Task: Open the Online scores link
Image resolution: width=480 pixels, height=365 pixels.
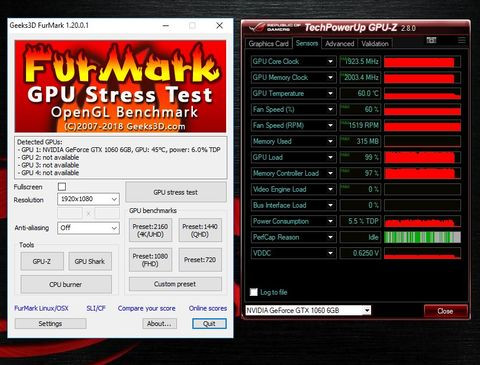Action: click(208, 308)
